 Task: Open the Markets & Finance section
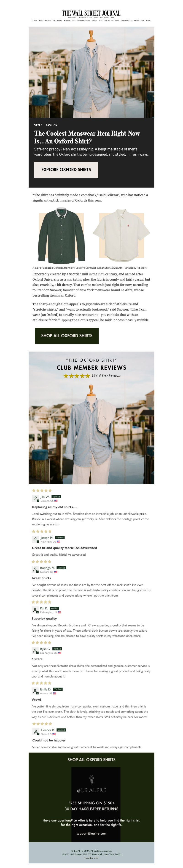pos(83,21)
